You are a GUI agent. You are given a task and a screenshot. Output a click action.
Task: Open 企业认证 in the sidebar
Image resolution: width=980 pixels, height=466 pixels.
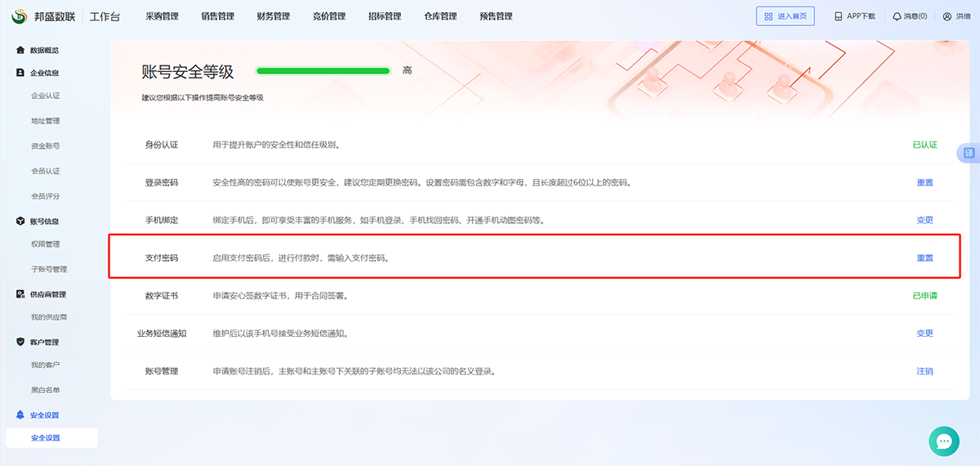click(45, 96)
